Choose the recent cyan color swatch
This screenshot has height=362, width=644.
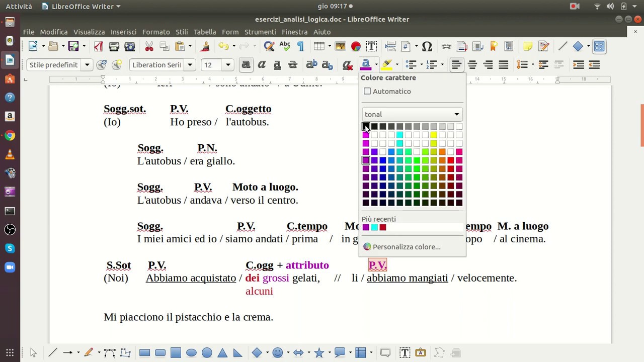374,227
